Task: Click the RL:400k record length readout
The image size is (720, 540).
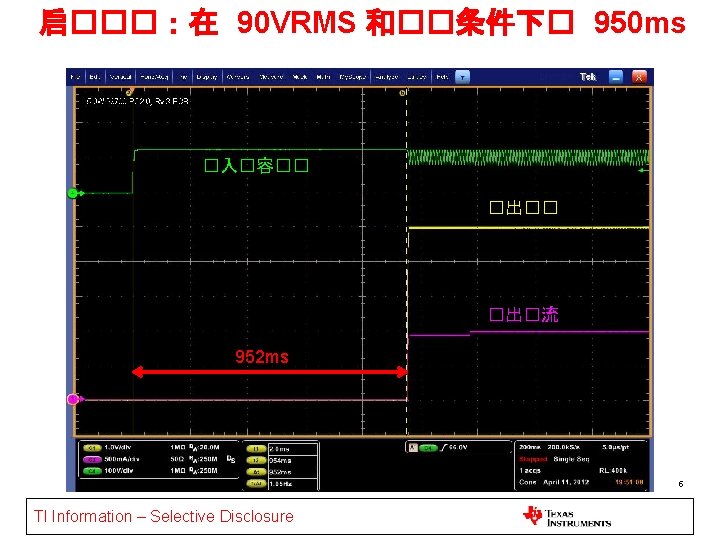Action: 613,471
